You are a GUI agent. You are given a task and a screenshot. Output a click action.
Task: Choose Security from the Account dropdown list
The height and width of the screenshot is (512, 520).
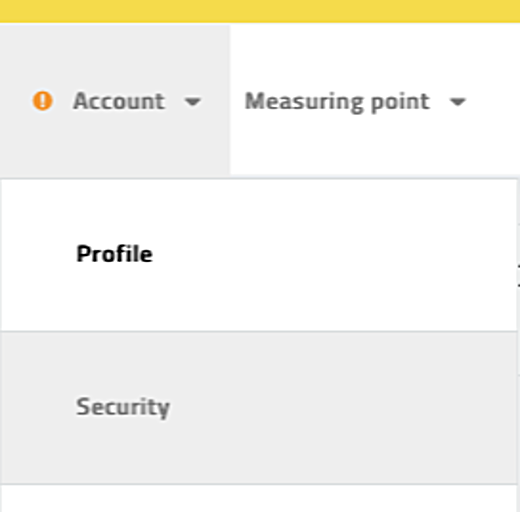tap(123, 407)
